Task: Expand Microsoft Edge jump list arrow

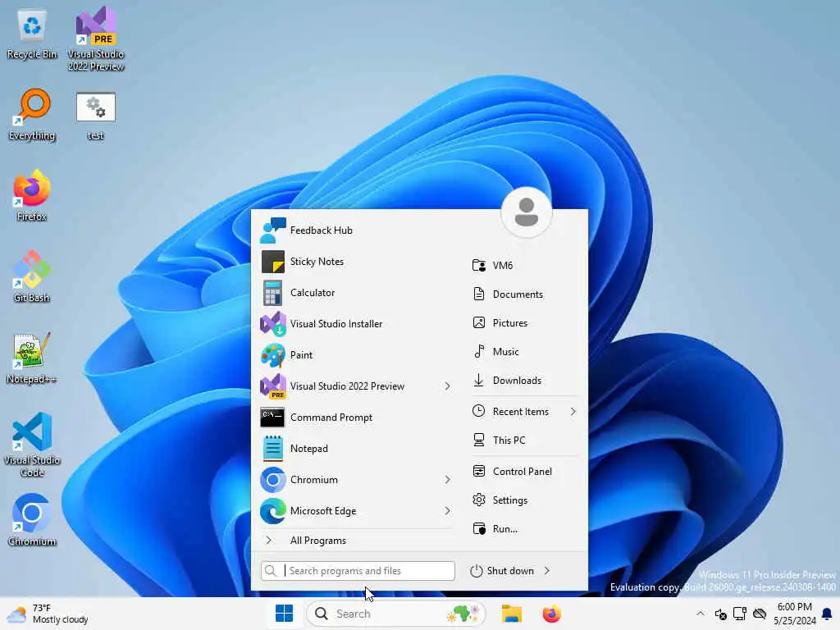Action: [447, 510]
